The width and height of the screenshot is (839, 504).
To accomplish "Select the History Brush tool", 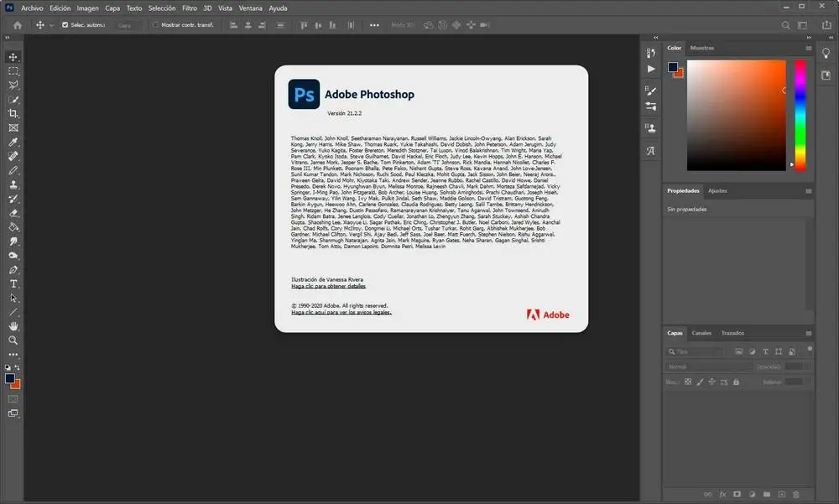I will coord(13,199).
